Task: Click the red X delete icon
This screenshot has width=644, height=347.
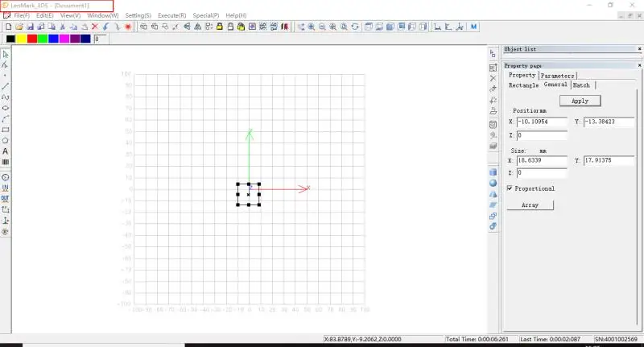Action: pyautogui.click(x=94, y=27)
